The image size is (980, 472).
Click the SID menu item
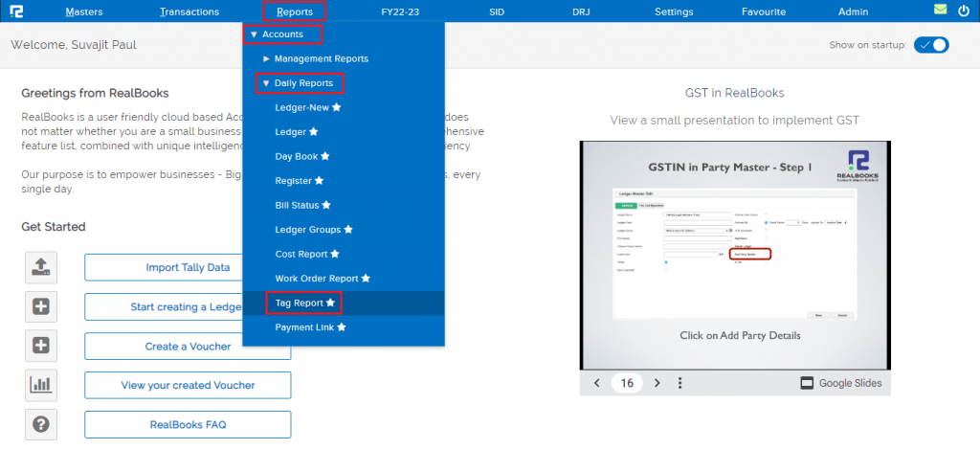coord(498,11)
